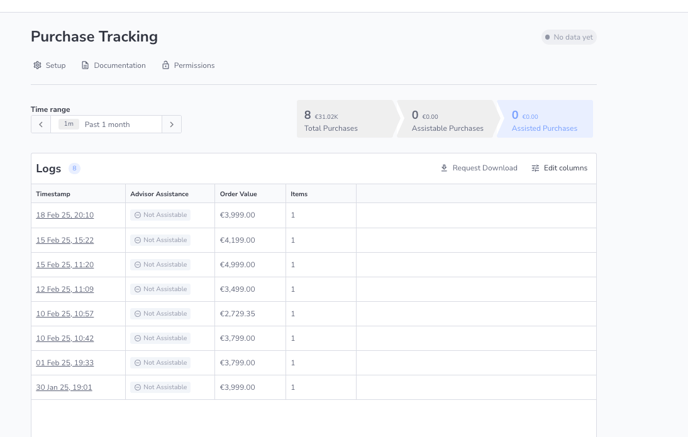Open the Permissions tab label
The image size is (688, 437).
point(194,65)
